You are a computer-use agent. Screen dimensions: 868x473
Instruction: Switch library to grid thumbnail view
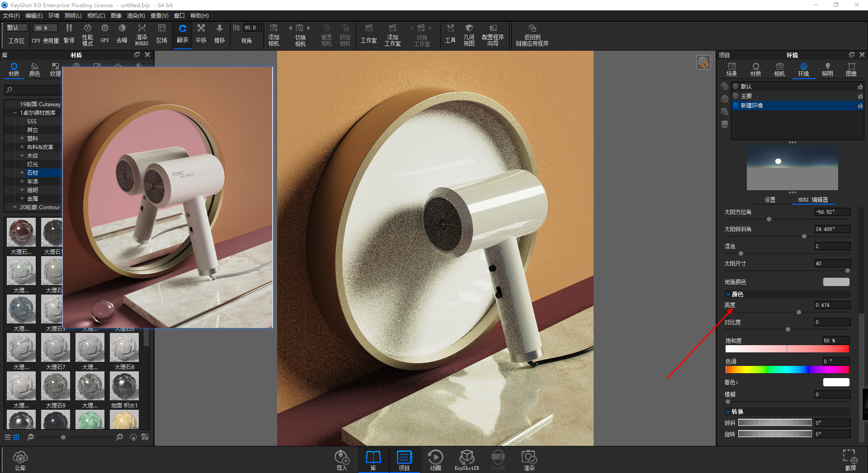pos(16,437)
